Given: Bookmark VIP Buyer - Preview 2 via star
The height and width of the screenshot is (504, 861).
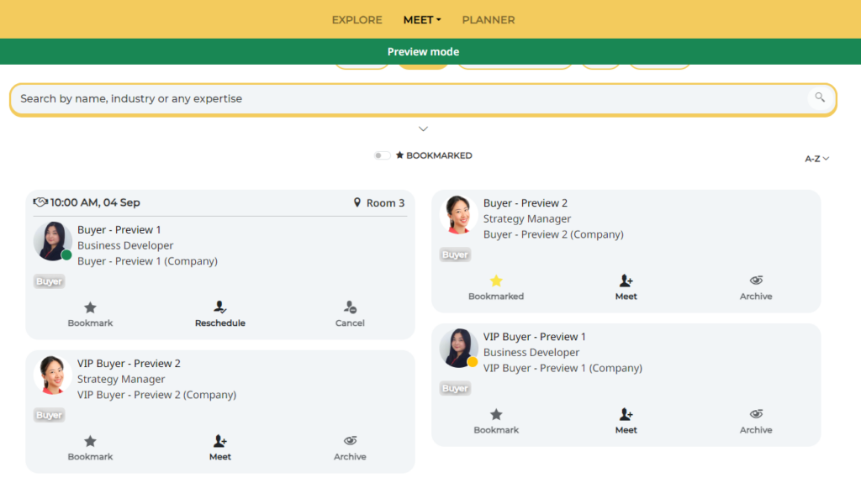Looking at the screenshot, I should click(90, 442).
